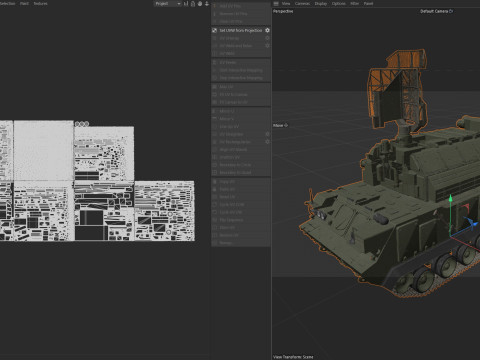Open the UV Peel options gear
The width and height of the screenshot is (480, 360).
(x=267, y=46)
